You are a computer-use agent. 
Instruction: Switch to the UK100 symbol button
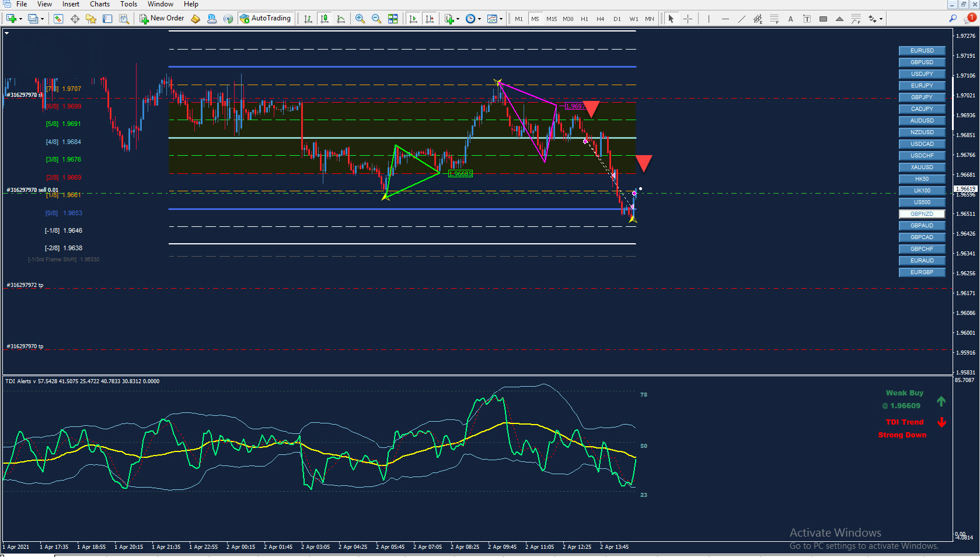(x=922, y=191)
